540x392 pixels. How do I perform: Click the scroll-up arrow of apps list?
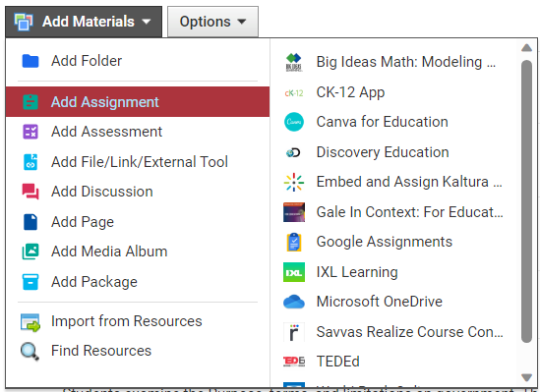(526, 48)
